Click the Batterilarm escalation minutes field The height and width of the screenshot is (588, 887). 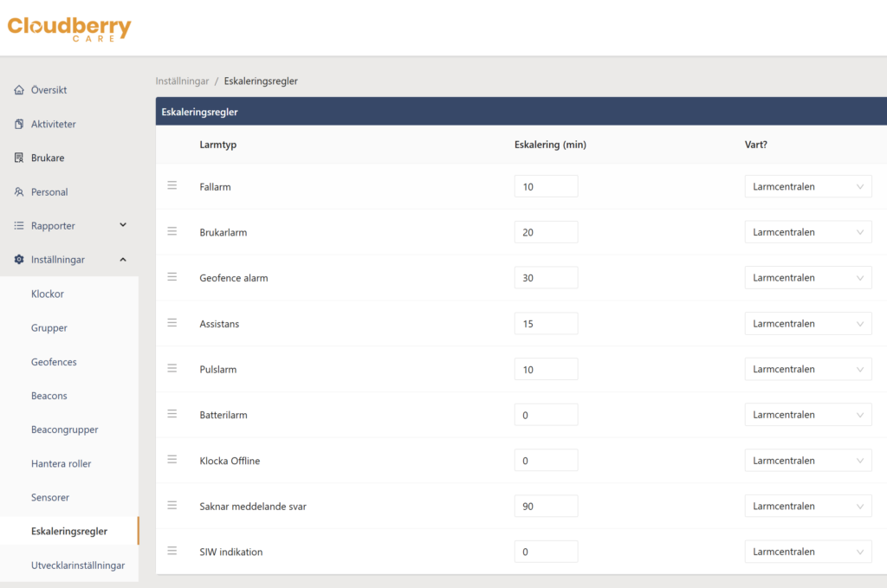546,415
